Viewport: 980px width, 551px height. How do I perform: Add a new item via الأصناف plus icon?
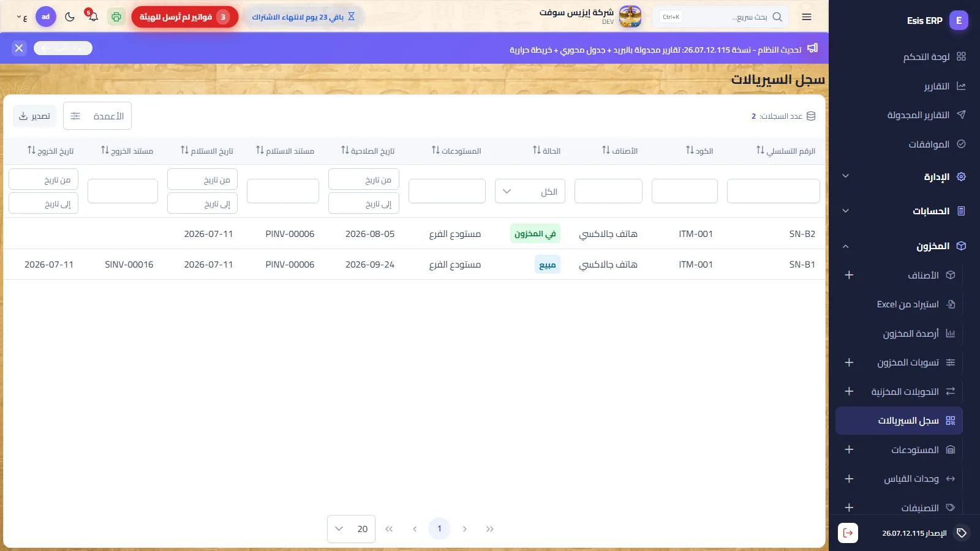click(849, 275)
